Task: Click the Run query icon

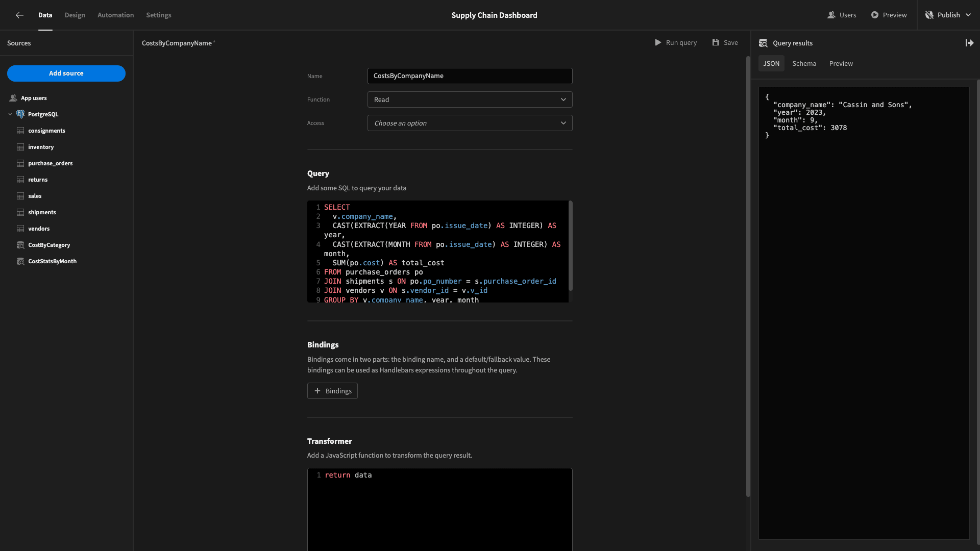Action: (x=657, y=42)
